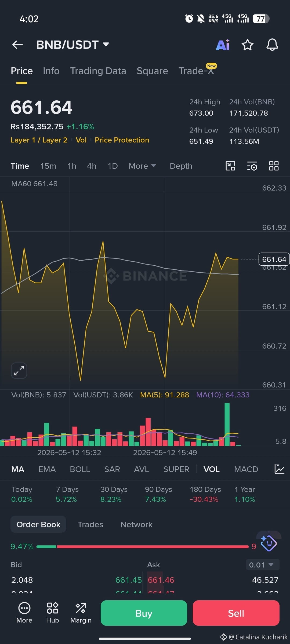
Task: Select the Order Book tab
Action: [38, 524]
